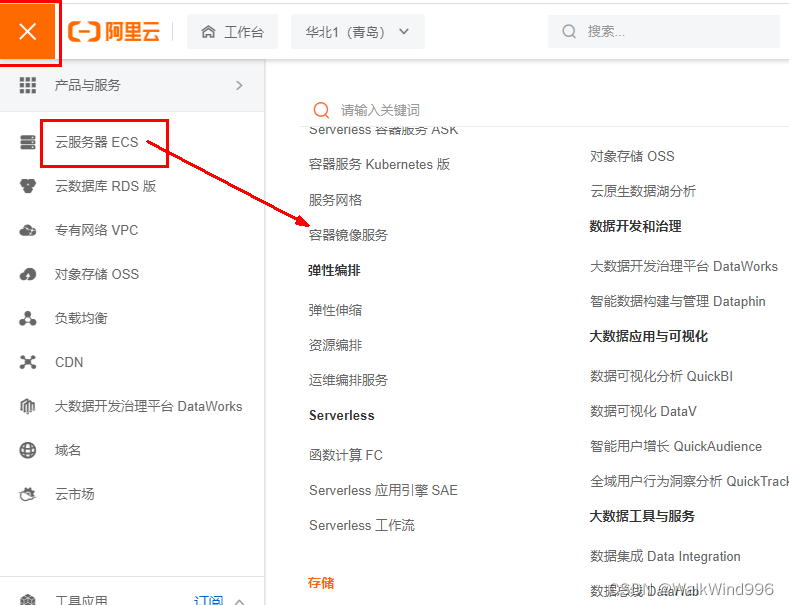The height and width of the screenshot is (605, 789).
Task: Click the 大数据工具与服务 heading
Action: (x=642, y=516)
